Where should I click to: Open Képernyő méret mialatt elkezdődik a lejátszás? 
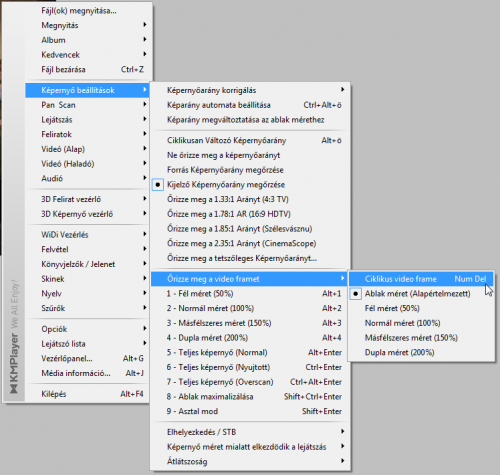250,447
